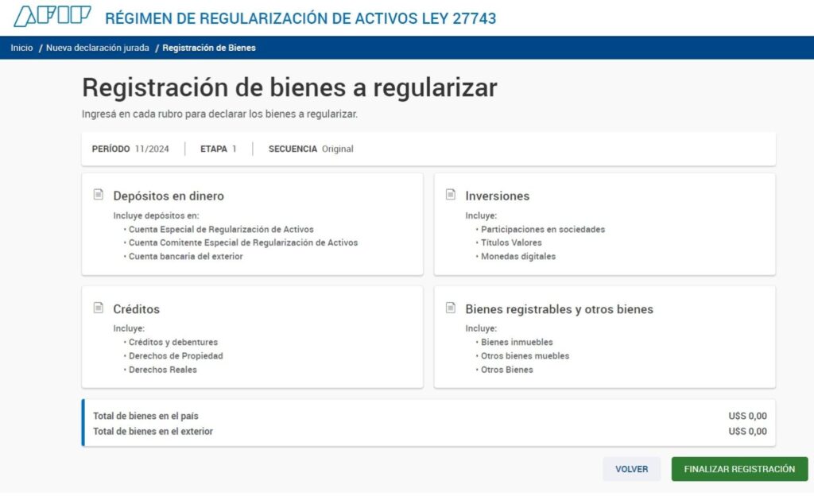814x504 pixels.
Task: Click the document icon beside Inversiones
Action: click(x=451, y=195)
